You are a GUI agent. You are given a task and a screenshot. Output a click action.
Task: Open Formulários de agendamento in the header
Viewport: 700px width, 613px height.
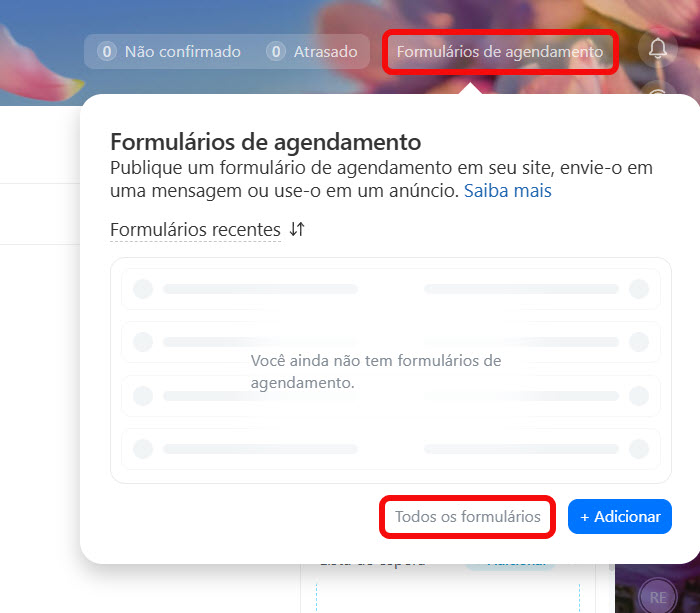pos(500,52)
